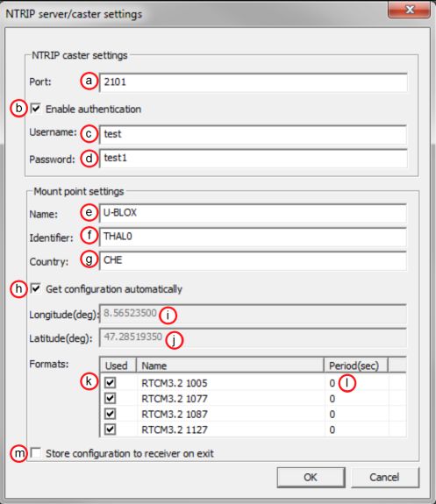
Task: Uncheck the RTCM3.2 1127 format
Action: pyautogui.click(x=110, y=429)
